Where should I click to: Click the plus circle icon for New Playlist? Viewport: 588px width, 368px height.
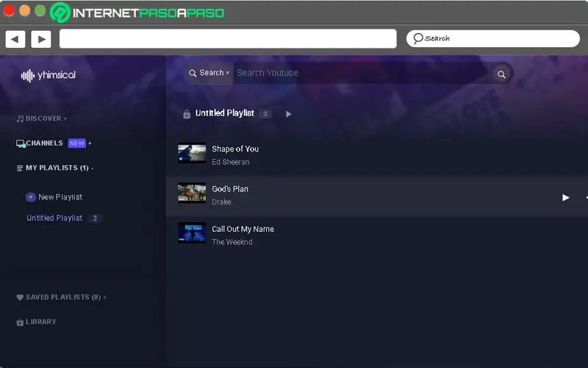(31, 197)
